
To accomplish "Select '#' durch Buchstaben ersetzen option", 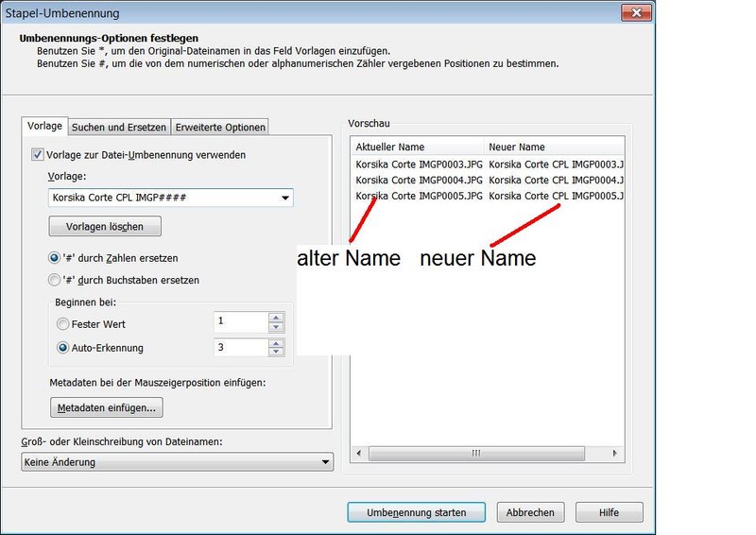I will [x=55, y=280].
